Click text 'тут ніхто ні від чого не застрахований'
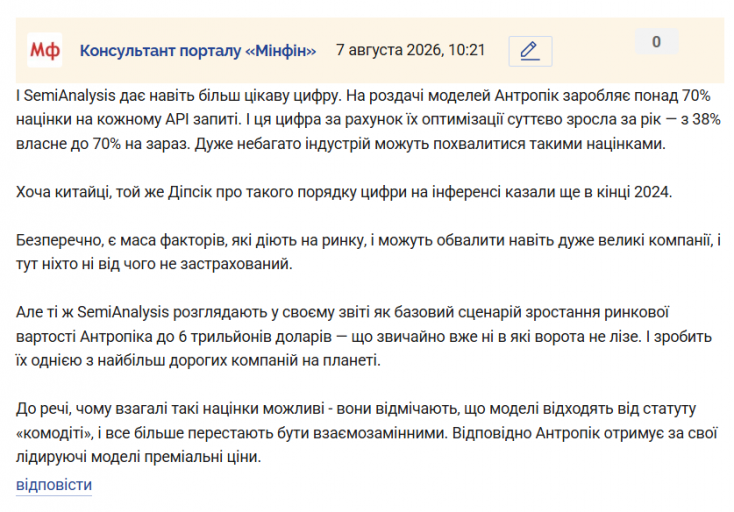 pyautogui.click(x=154, y=264)
